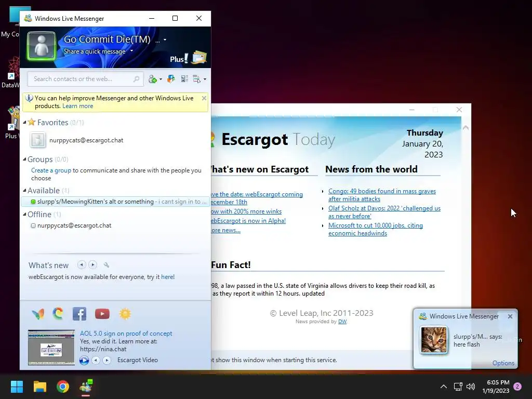Screen dimensions: 532x399
Task: Open the Facebook icon in bottom bar
Action: [x=79, y=314]
